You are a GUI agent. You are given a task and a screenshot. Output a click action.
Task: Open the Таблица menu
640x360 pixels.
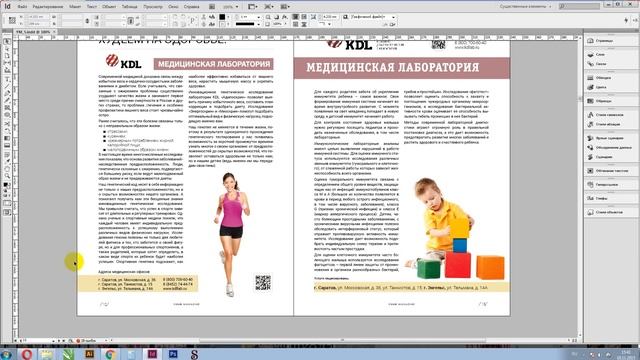coord(129,7)
